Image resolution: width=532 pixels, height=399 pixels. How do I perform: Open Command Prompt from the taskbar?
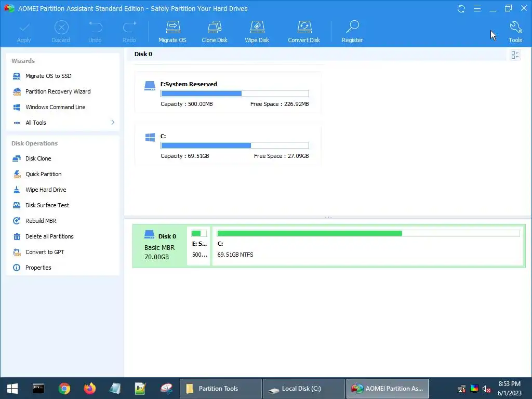38,389
